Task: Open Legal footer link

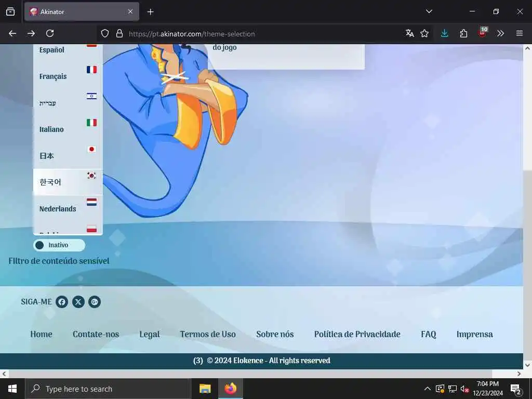Action: tap(150, 334)
